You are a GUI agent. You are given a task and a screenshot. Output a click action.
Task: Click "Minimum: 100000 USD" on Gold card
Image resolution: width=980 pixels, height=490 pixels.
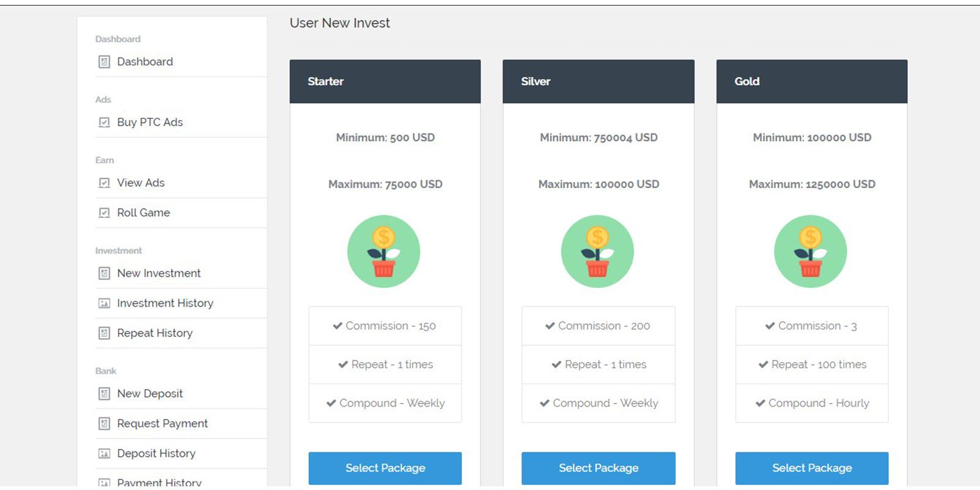812,138
